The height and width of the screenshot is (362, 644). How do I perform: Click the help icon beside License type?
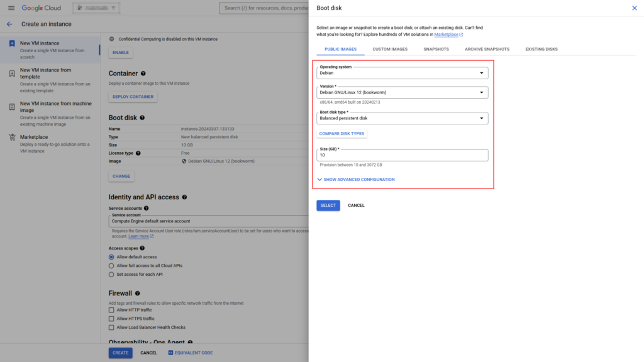138,153
